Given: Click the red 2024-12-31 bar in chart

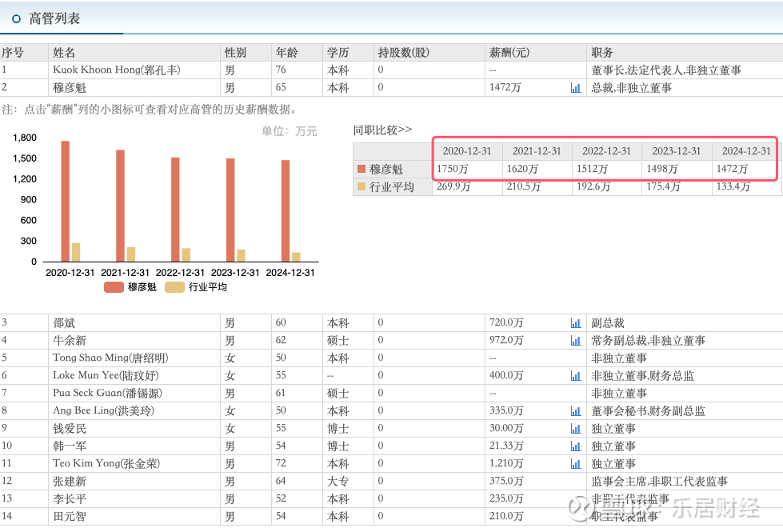Looking at the screenshot, I should pyautogui.click(x=286, y=211).
